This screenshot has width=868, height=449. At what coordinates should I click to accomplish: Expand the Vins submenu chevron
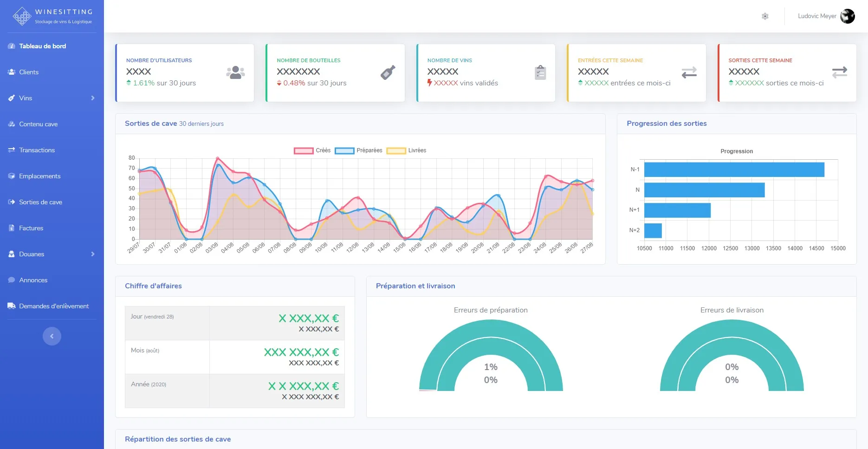coord(93,98)
